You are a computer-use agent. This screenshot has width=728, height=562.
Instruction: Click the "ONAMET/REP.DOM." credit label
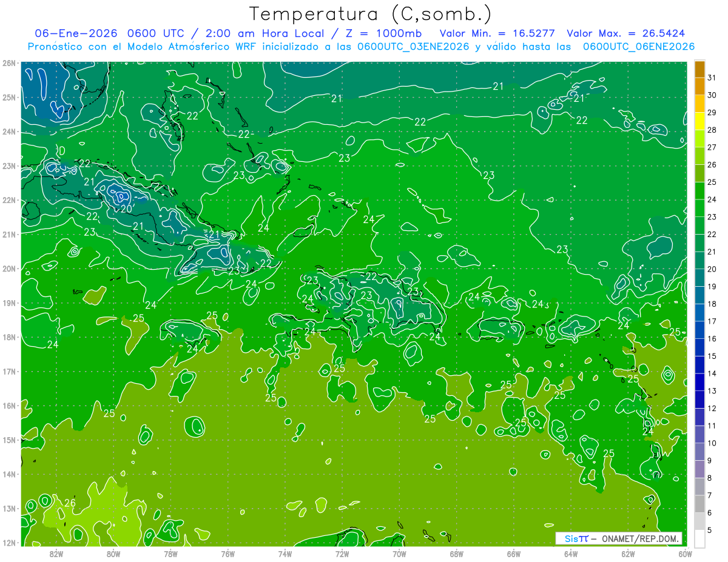tap(641, 538)
